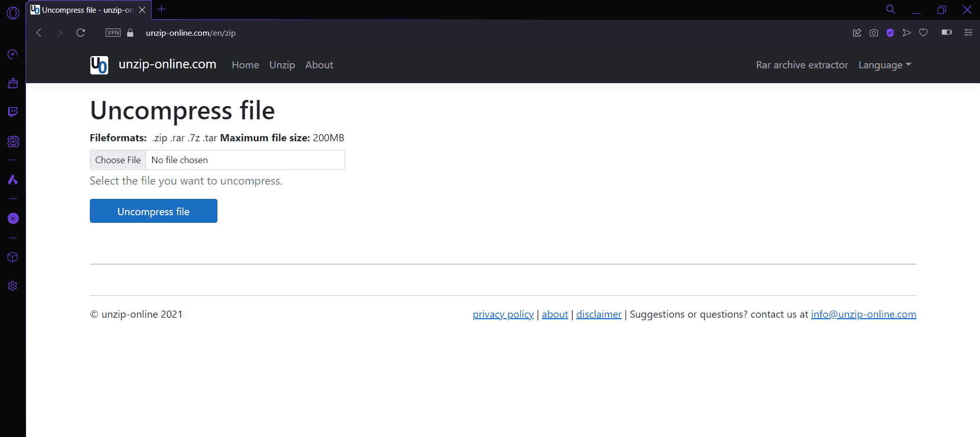Open easy setup sliders icon

(968, 33)
